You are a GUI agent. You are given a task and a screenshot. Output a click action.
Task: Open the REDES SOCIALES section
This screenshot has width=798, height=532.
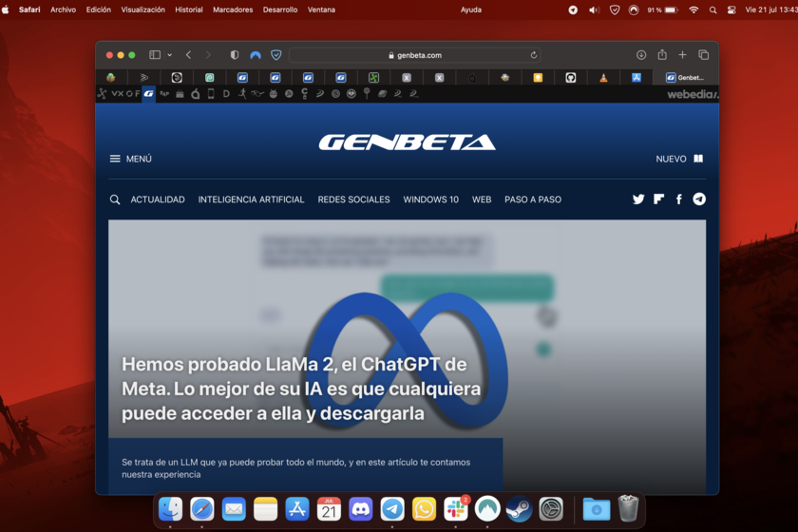[353, 199]
